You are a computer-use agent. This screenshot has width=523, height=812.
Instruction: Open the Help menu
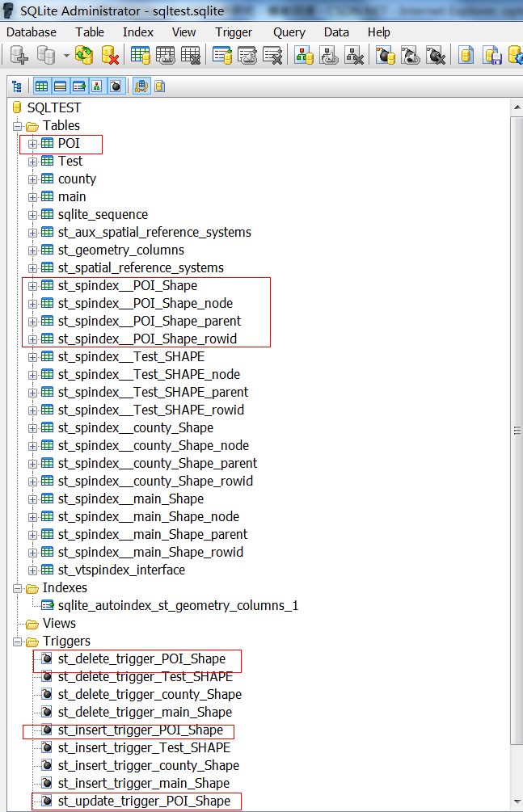coord(379,32)
